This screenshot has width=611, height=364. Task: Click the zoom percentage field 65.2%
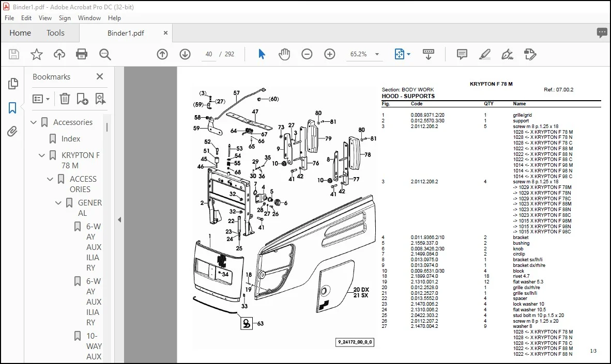359,54
